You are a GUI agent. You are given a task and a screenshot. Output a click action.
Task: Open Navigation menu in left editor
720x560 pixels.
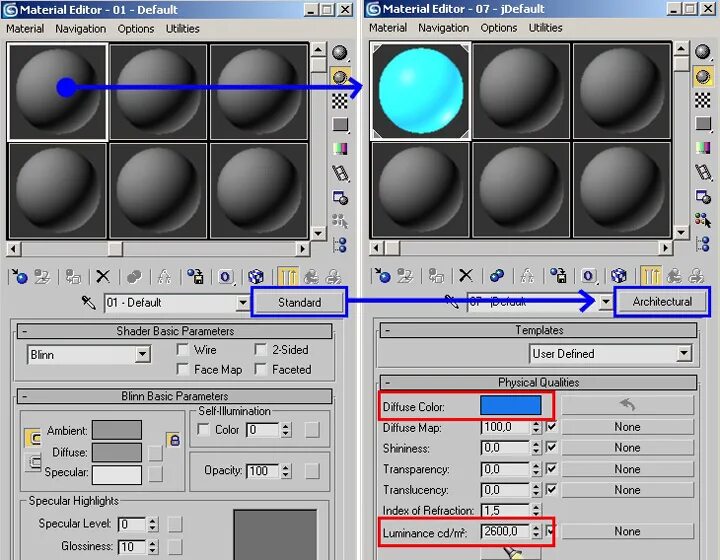click(80, 28)
